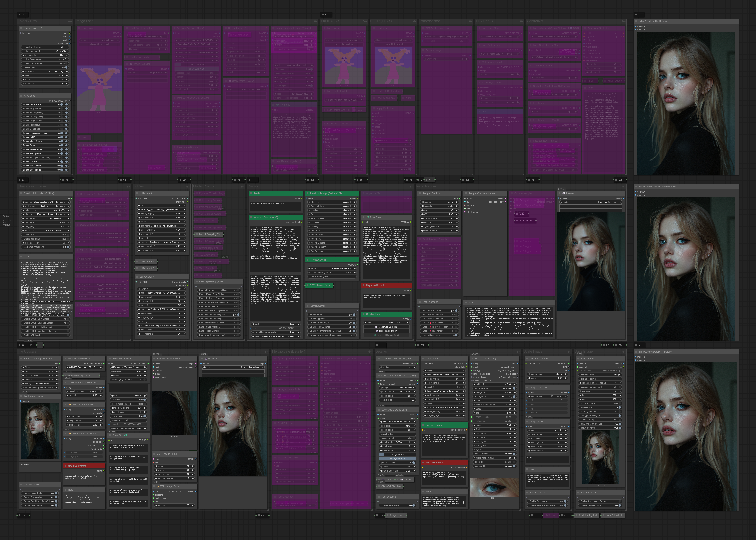Click the Prompt group header bypass icon
This screenshot has height=540, width=756.
coord(411,187)
